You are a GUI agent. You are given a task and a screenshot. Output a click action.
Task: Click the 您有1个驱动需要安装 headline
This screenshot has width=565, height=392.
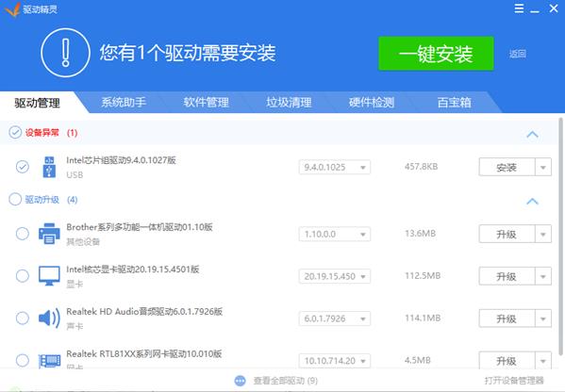(x=188, y=53)
